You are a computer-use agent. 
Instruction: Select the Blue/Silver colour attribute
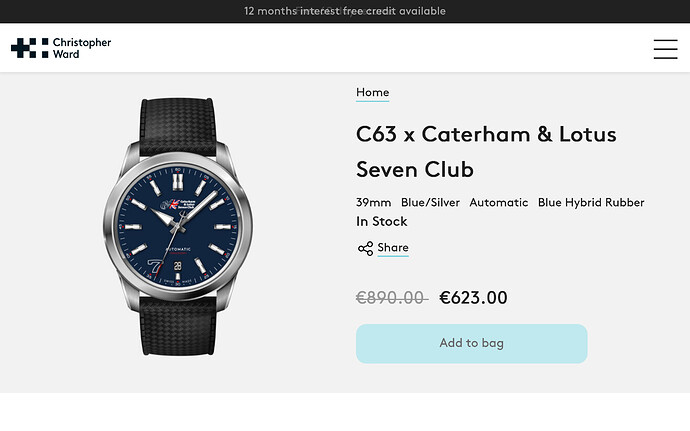(x=430, y=203)
